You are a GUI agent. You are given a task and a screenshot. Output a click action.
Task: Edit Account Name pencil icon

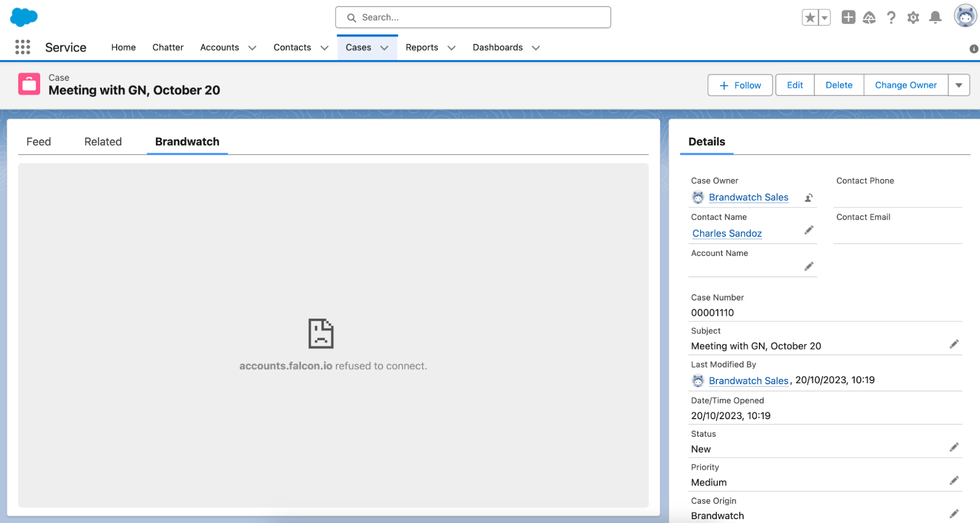(809, 266)
